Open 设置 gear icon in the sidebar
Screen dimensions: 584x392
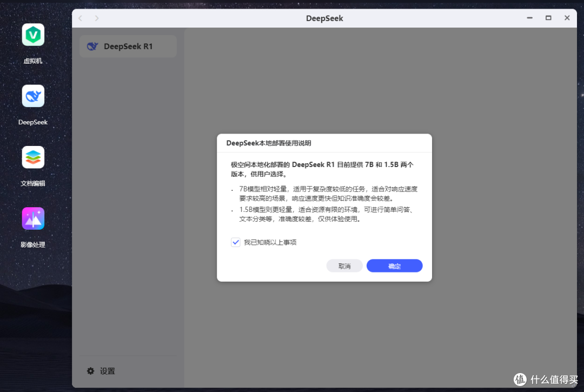[x=90, y=371]
